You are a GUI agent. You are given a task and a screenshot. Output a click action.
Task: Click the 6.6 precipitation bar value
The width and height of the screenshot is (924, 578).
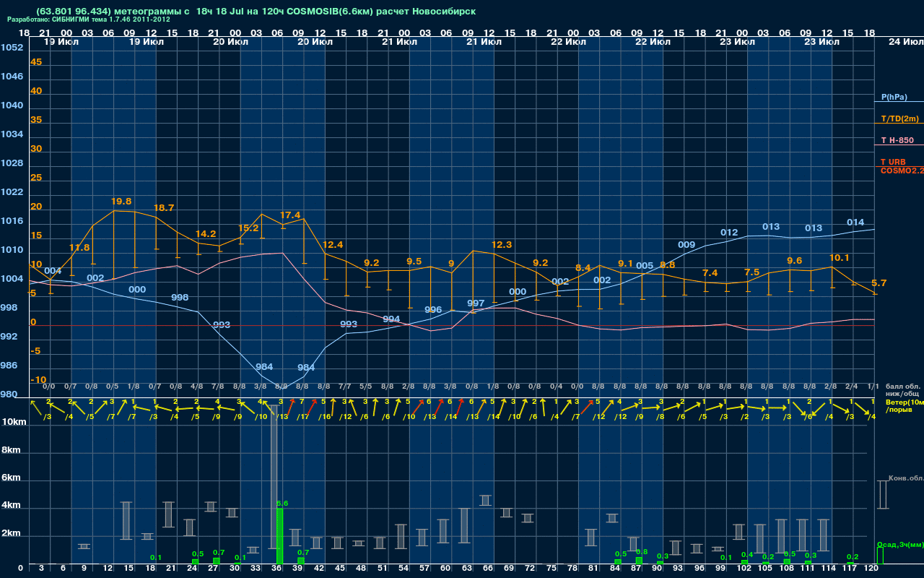tap(282, 503)
